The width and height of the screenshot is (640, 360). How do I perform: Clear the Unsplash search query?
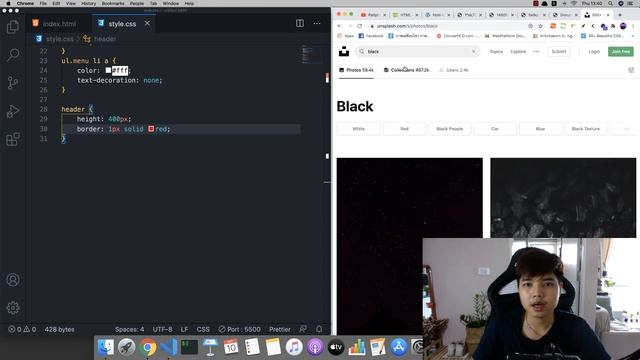point(473,51)
